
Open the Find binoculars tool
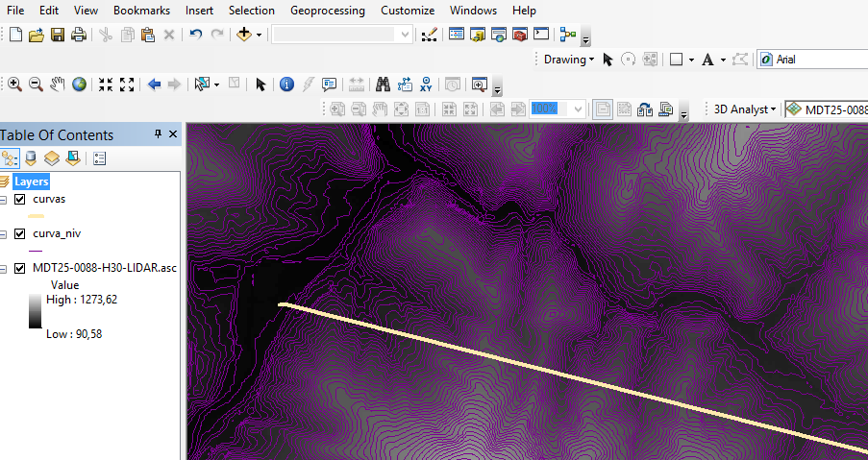point(383,85)
